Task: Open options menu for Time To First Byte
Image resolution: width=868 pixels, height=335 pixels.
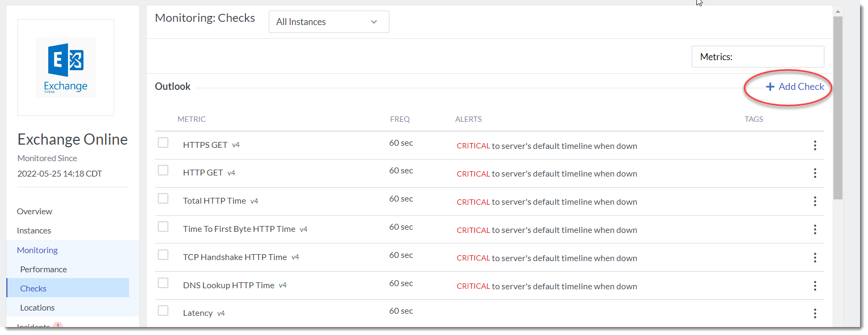Action: pos(815,230)
